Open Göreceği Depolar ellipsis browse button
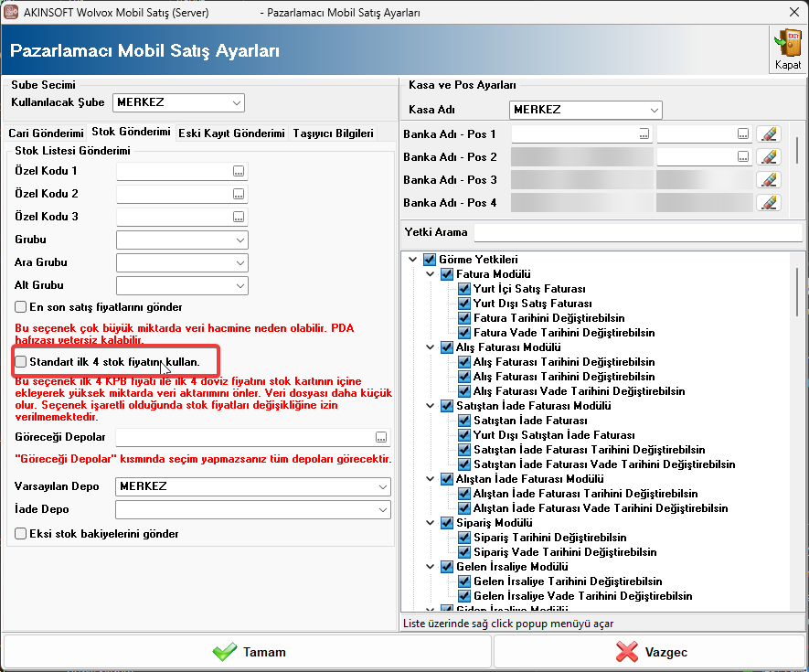Viewport: 809px width, 672px height. [381, 437]
